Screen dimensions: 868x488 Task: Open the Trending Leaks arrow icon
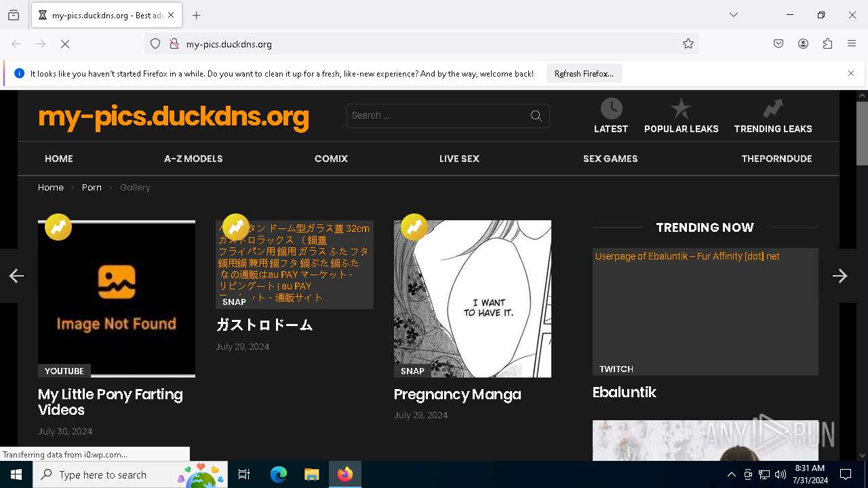[x=773, y=108]
